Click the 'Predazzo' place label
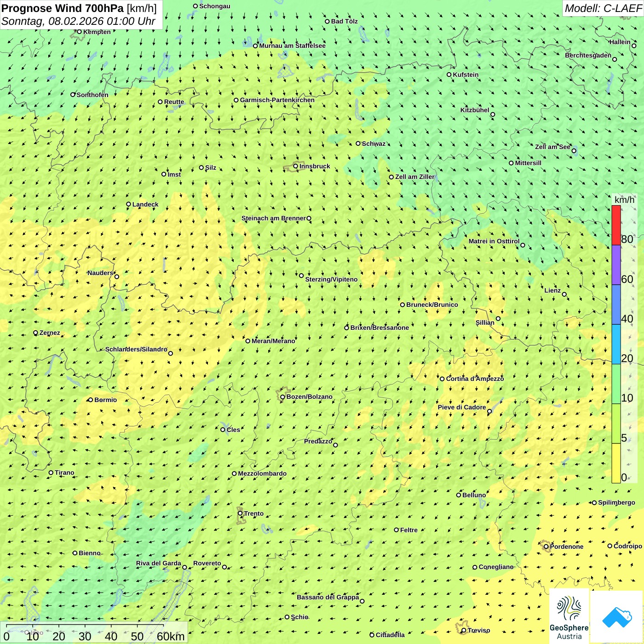The image size is (644, 644). (318, 441)
